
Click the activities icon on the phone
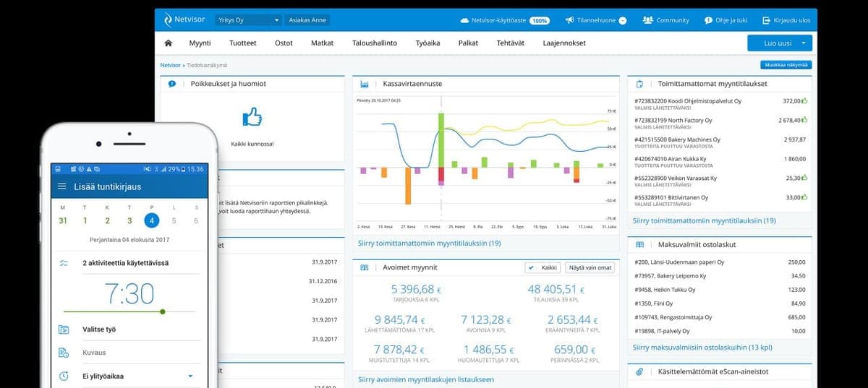64,263
